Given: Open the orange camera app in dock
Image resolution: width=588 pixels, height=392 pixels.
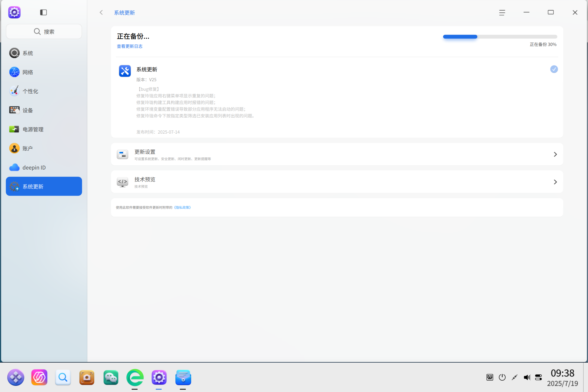Looking at the screenshot, I should [87, 377].
